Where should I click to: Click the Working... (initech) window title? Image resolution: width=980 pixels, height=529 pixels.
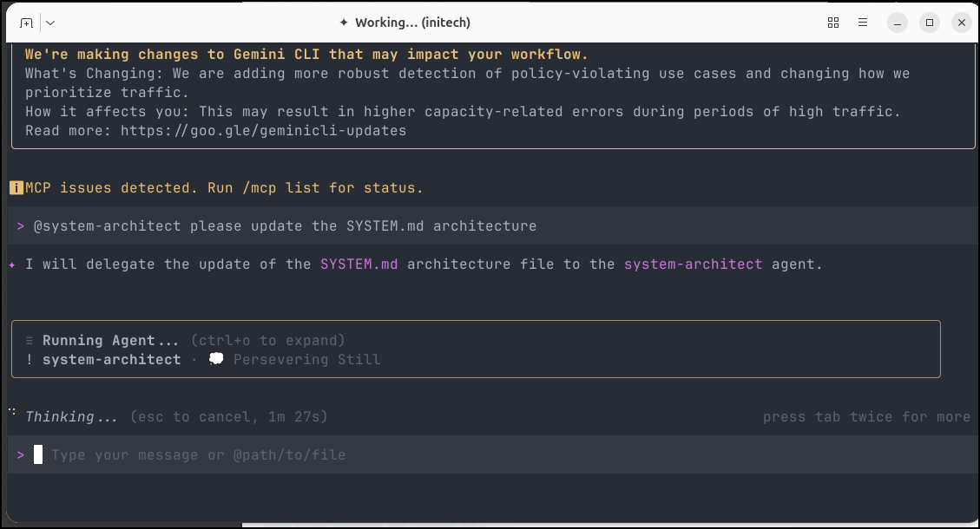pyautogui.click(x=404, y=23)
